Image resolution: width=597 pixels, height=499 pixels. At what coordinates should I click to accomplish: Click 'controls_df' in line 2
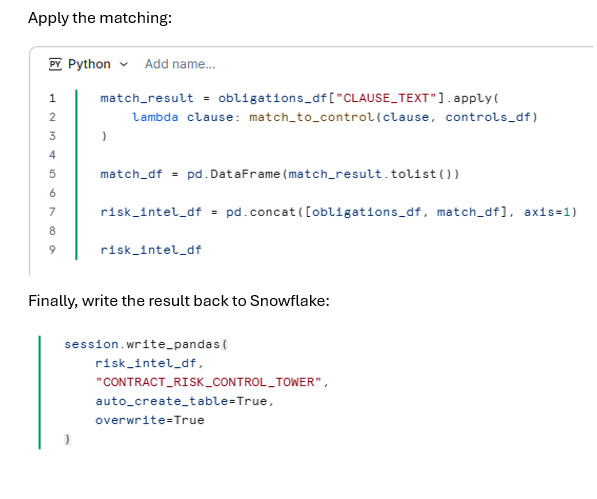[x=488, y=117]
